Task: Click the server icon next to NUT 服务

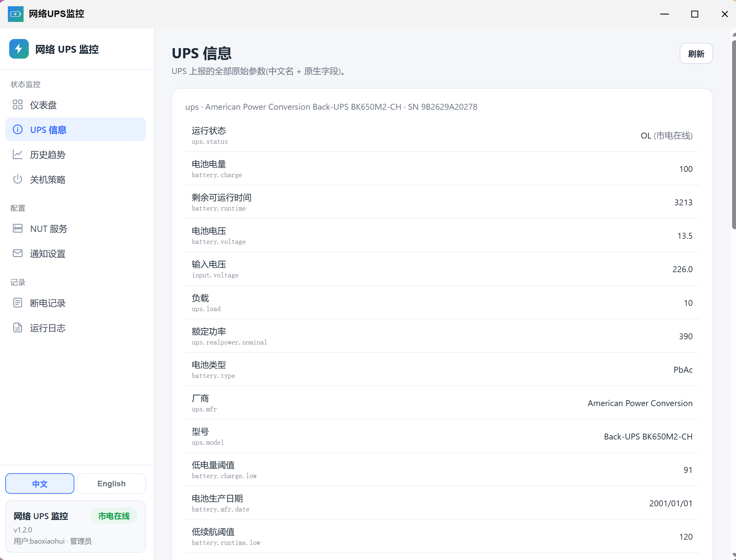Action: pyautogui.click(x=18, y=228)
